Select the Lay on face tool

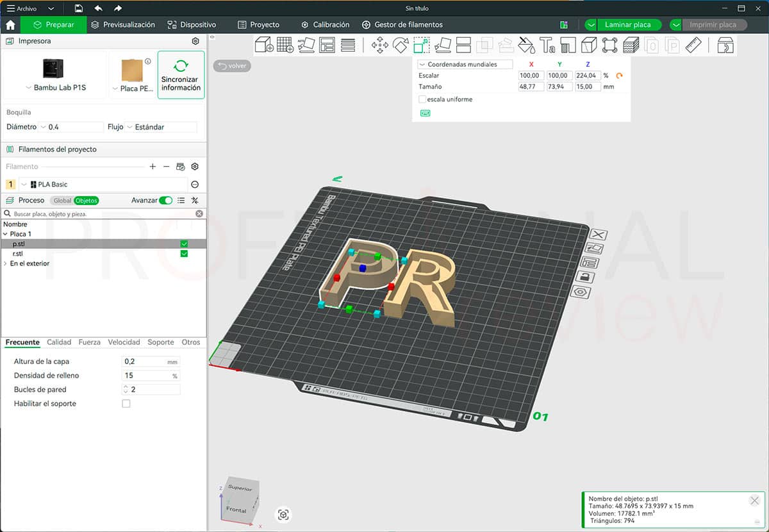point(442,45)
